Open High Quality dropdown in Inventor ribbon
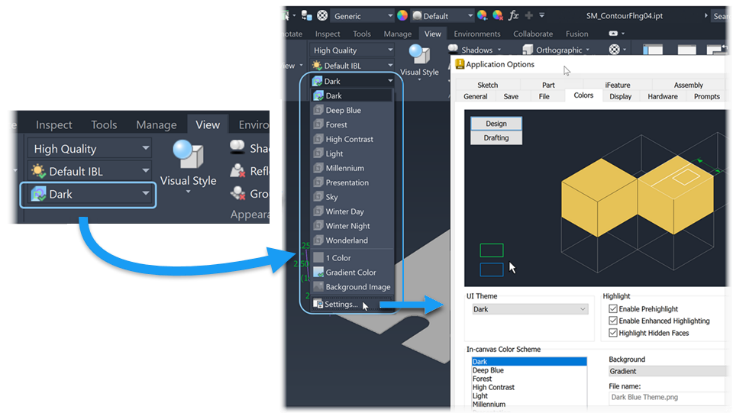 [x=352, y=50]
